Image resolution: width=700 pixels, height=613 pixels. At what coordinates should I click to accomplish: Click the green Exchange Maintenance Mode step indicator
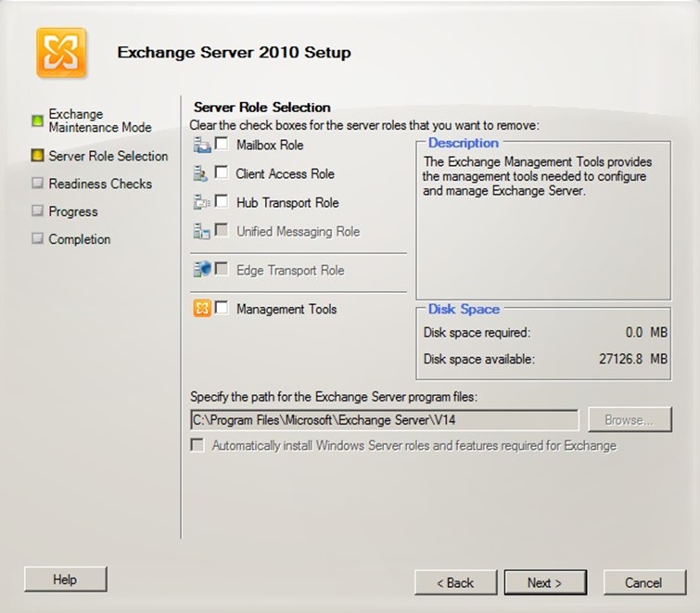37,121
